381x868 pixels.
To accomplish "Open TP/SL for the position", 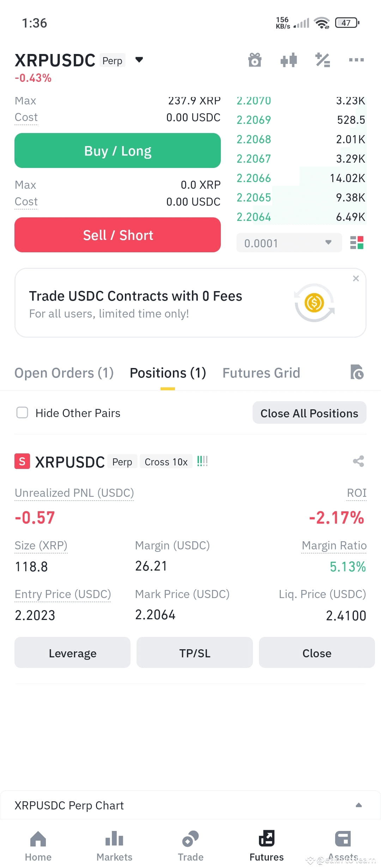I will tap(195, 653).
